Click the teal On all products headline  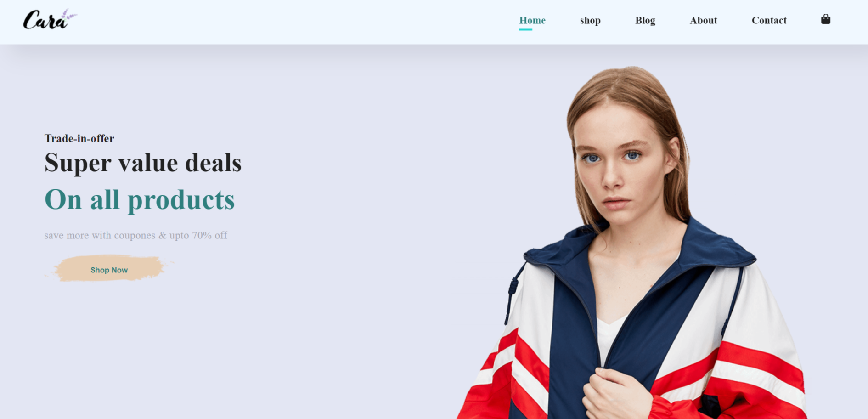[x=140, y=200]
